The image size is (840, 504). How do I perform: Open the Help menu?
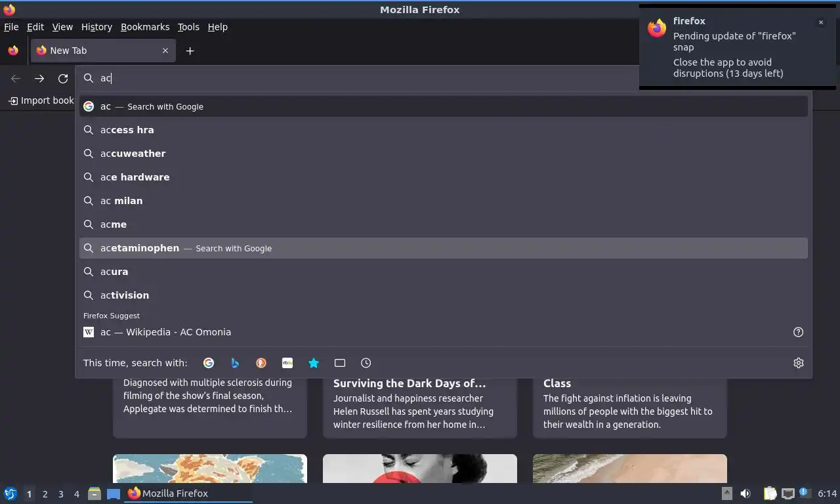[x=218, y=27]
